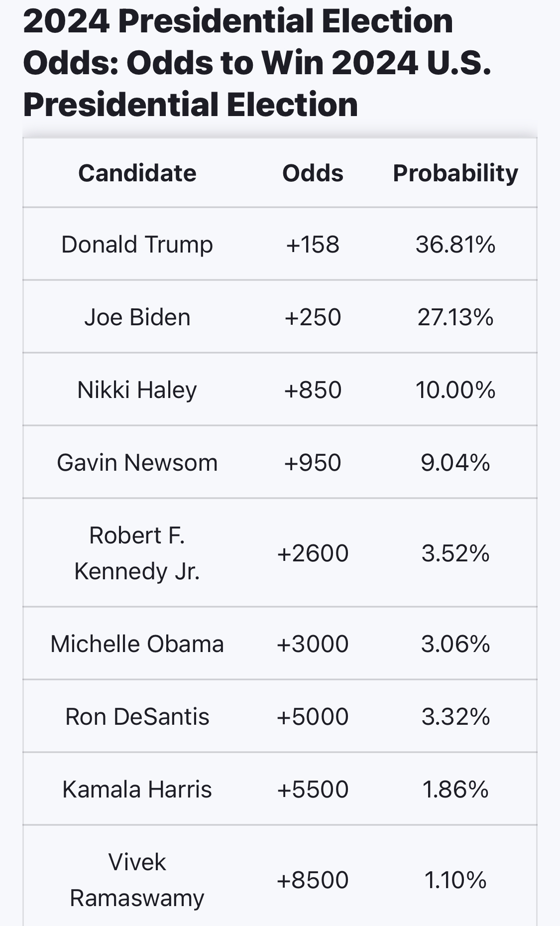560x926 pixels.
Task: Select the Donald Trump candidate name
Action: [137, 245]
